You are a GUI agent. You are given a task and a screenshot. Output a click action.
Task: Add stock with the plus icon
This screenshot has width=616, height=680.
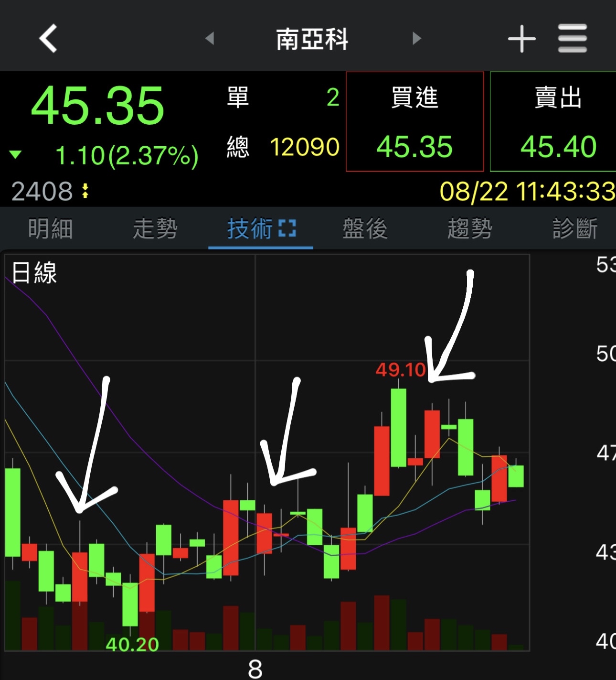point(521,38)
